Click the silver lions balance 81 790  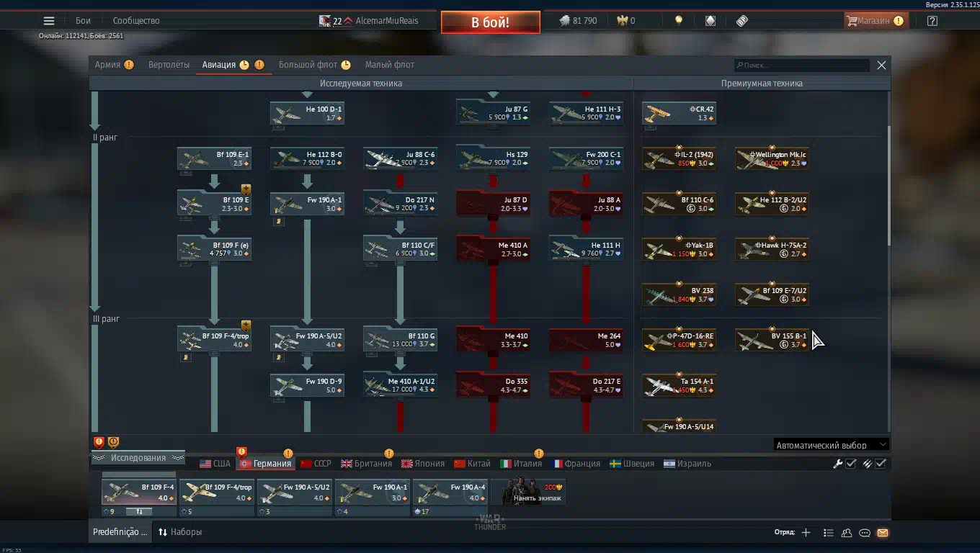pos(578,21)
